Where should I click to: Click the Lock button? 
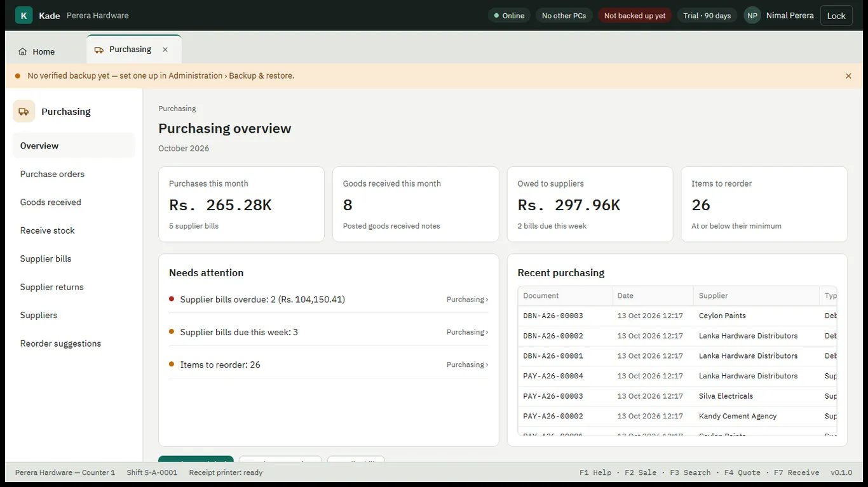[x=836, y=16]
